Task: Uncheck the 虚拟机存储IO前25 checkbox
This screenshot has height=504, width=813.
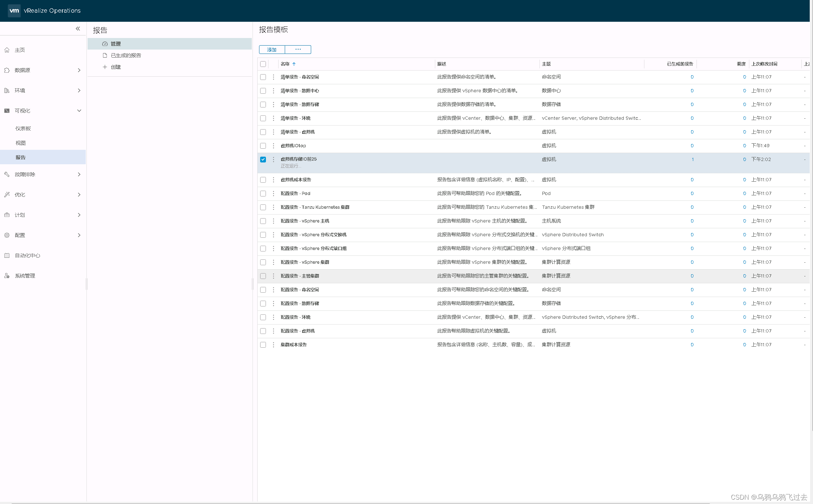Action: click(263, 160)
